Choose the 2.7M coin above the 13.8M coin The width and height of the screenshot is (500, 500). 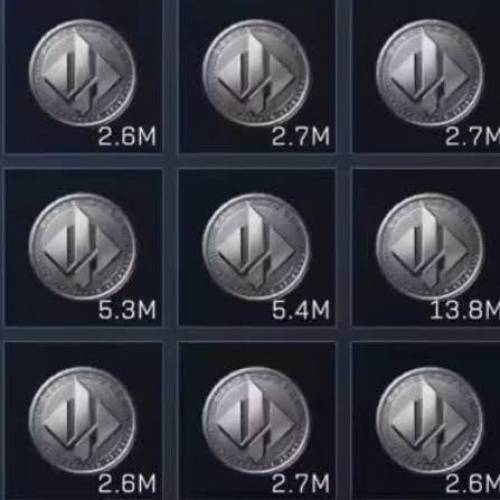point(430,73)
